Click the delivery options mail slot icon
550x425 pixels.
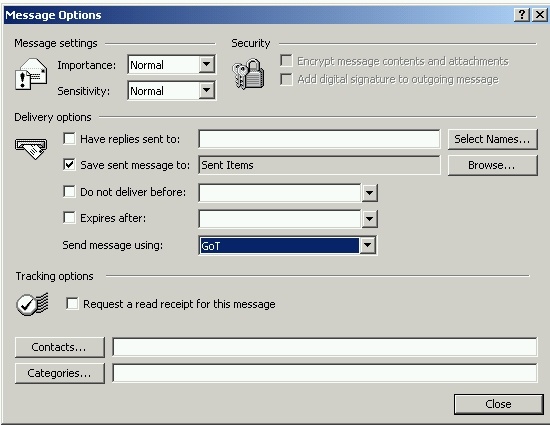pos(31,149)
